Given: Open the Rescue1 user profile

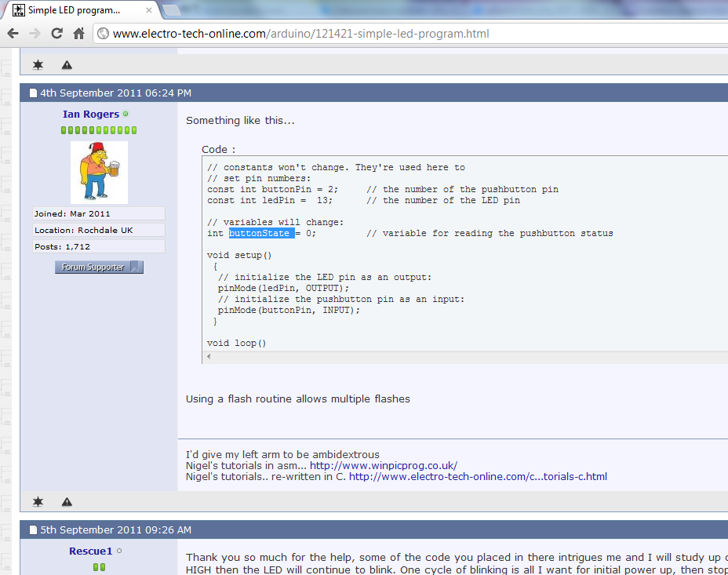Looking at the screenshot, I should 90,551.
